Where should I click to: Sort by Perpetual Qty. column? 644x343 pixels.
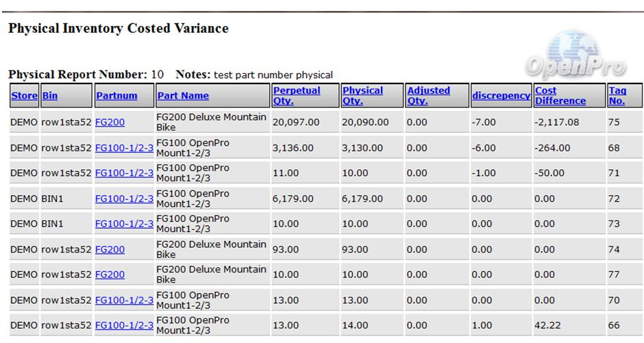pos(296,95)
